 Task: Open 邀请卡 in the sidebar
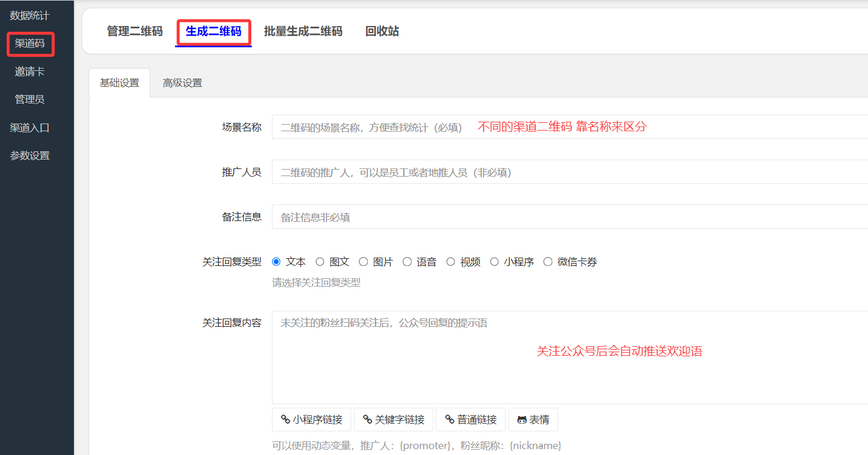(x=28, y=71)
